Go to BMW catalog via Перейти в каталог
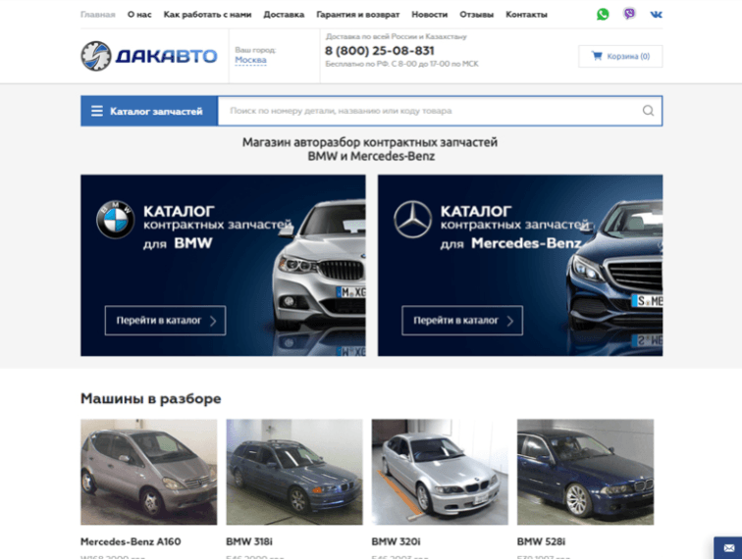This screenshot has width=742, height=560. [x=165, y=321]
